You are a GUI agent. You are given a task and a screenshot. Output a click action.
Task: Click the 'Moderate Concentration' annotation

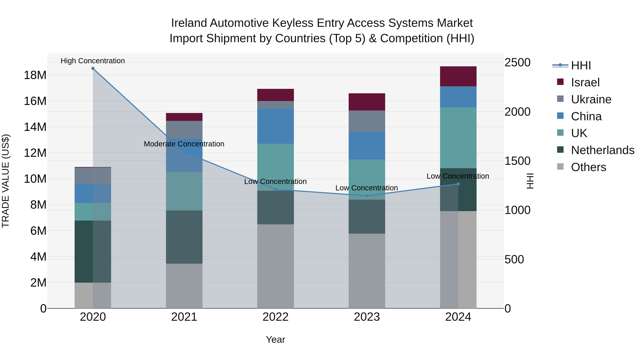pos(184,144)
